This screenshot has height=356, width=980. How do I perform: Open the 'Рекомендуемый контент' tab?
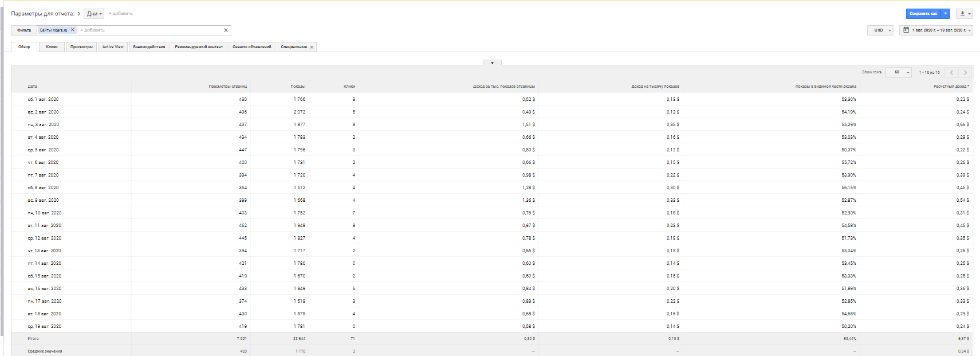click(x=199, y=47)
